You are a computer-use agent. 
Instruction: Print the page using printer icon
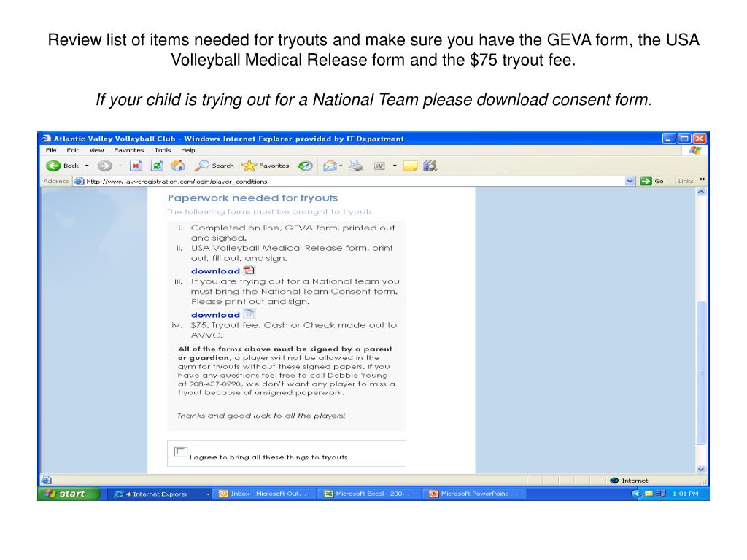click(x=355, y=166)
